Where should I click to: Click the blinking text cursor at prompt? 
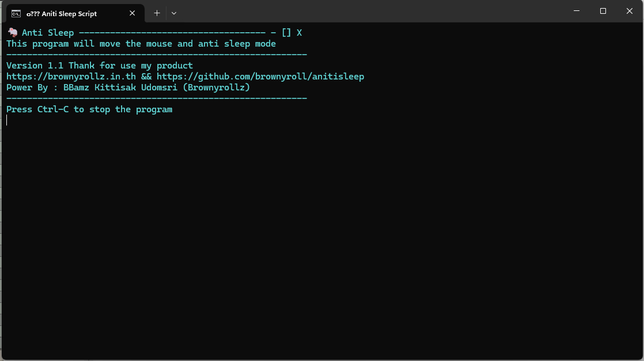7,120
